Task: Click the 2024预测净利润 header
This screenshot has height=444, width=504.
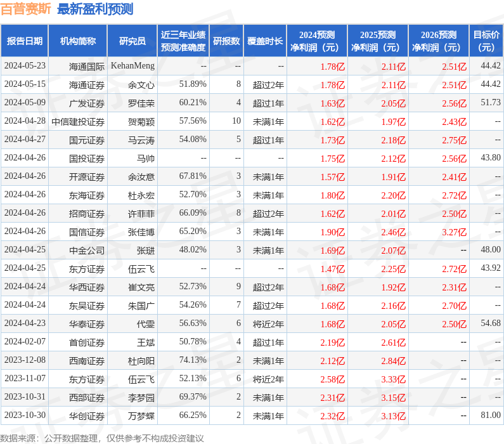Action: [x=317, y=41]
